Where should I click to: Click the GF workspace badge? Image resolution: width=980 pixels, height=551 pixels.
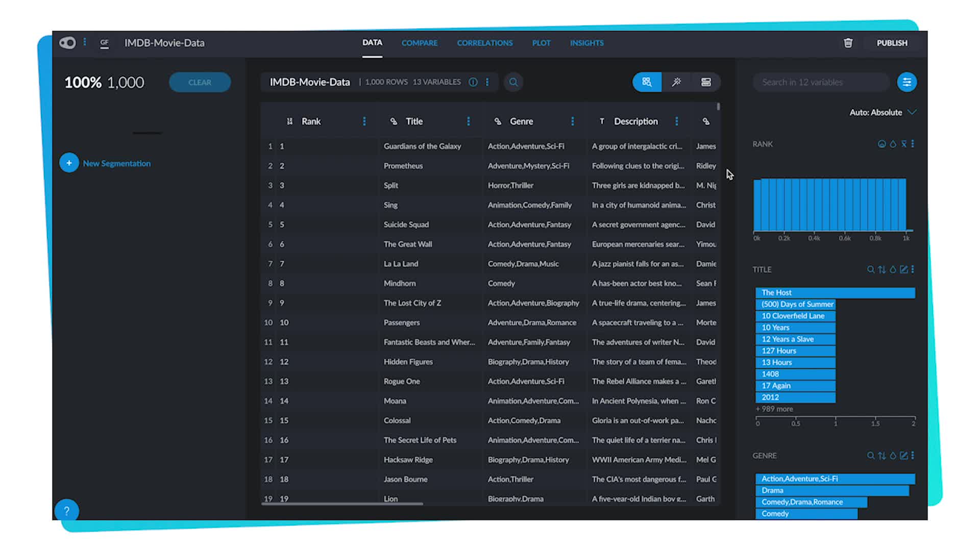104,43
